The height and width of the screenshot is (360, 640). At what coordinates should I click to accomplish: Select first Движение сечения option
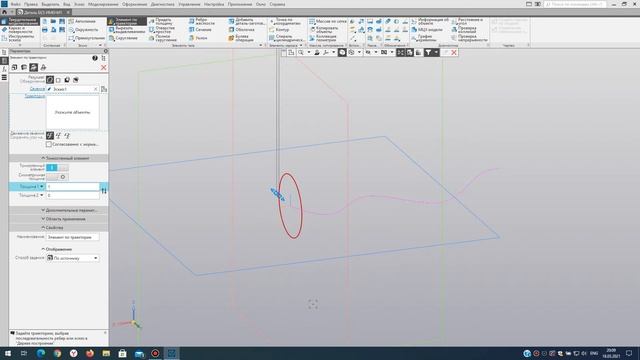click(x=50, y=136)
